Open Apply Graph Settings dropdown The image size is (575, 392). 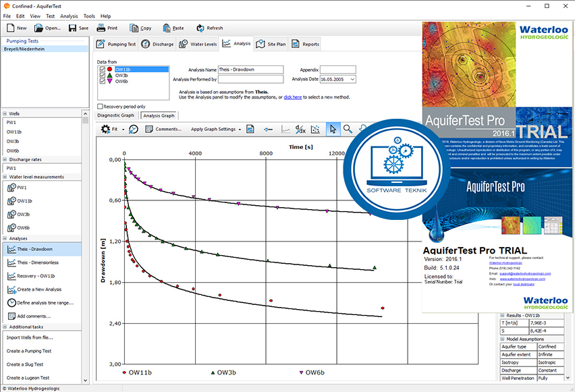click(x=240, y=130)
